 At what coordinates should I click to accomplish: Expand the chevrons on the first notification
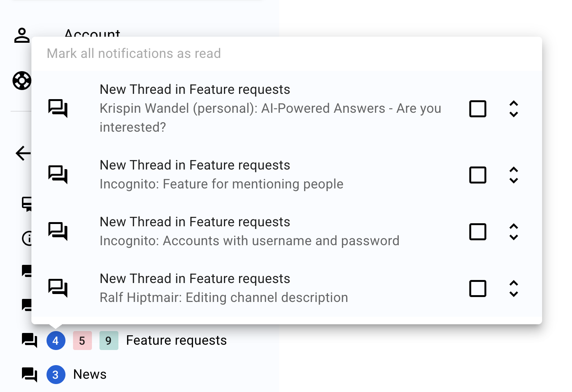coord(514,109)
